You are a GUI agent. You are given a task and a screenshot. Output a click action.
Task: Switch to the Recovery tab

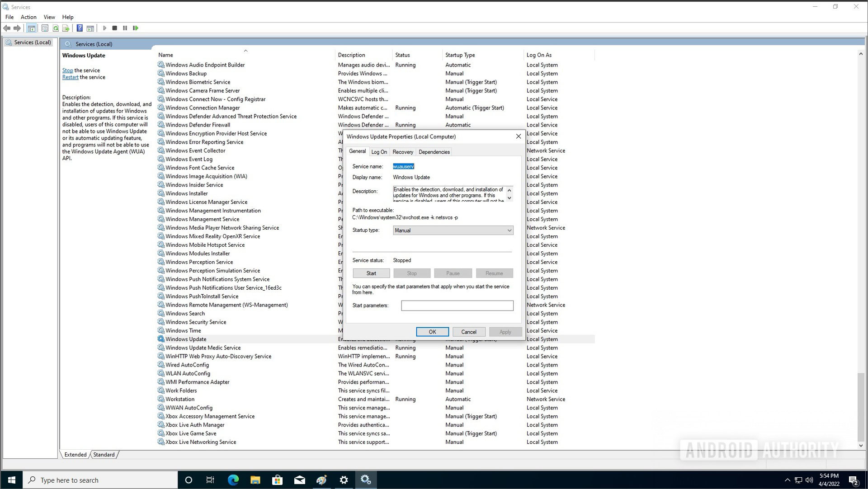coord(402,151)
